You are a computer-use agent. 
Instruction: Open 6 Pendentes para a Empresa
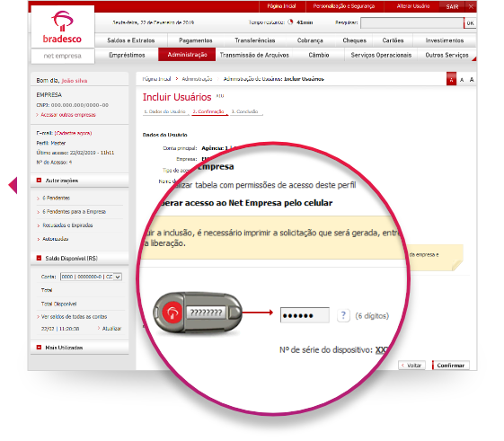click(75, 211)
